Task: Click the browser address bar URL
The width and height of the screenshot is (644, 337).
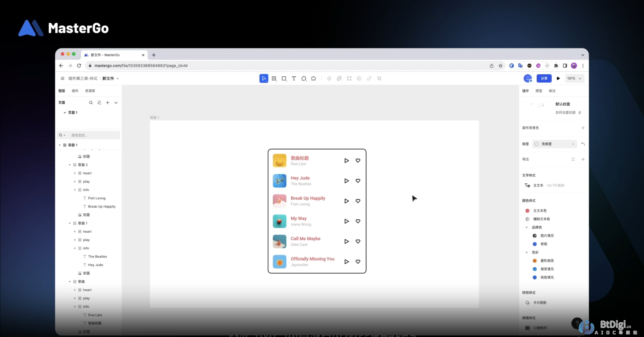Action: (141, 66)
